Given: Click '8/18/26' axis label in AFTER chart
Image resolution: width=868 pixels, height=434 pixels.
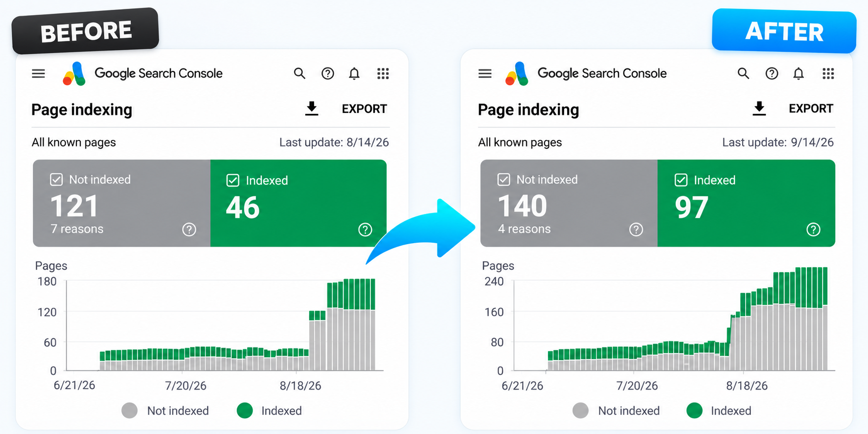Looking at the screenshot, I should (747, 386).
